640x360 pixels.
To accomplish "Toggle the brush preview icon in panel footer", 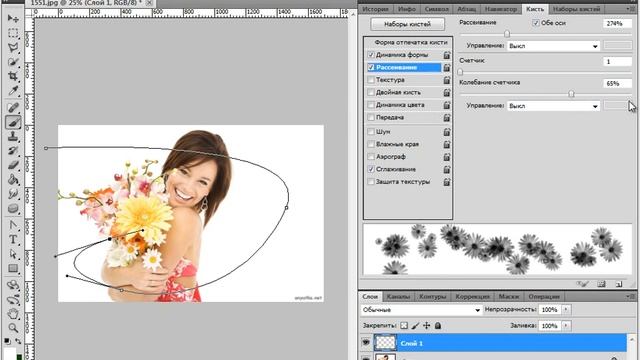I will (582, 284).
